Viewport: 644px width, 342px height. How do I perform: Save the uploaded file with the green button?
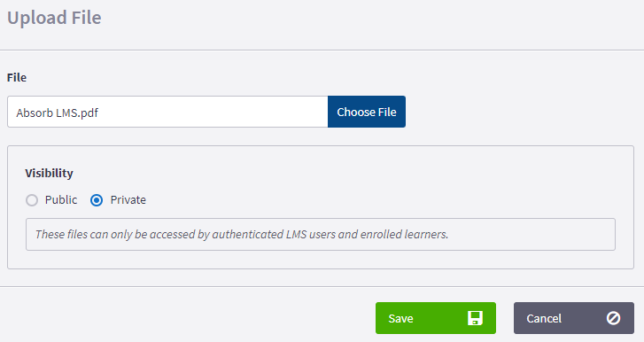[435, 318]
